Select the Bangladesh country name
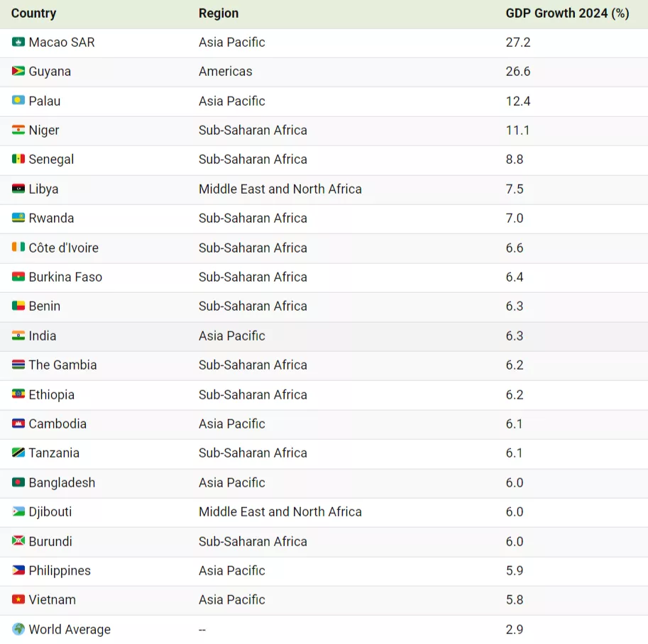648x644 pixels. click(62, 482)
